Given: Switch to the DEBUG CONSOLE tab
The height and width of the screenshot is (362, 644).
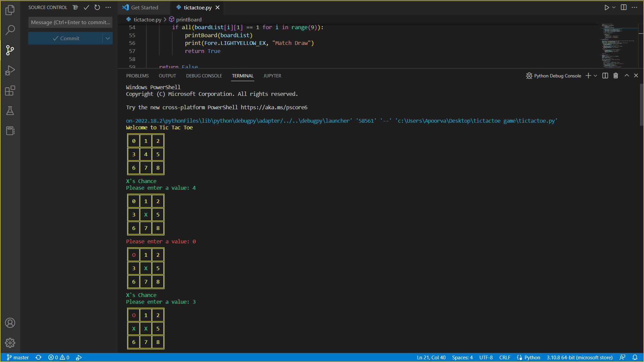Looking at the screenshot, I should tap(204, 76).
